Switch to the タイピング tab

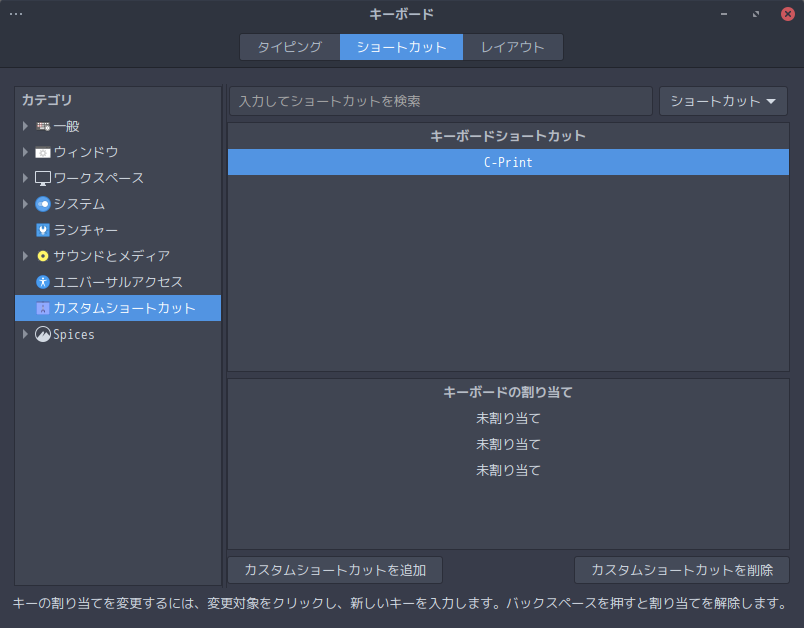(x=290, y=47)
